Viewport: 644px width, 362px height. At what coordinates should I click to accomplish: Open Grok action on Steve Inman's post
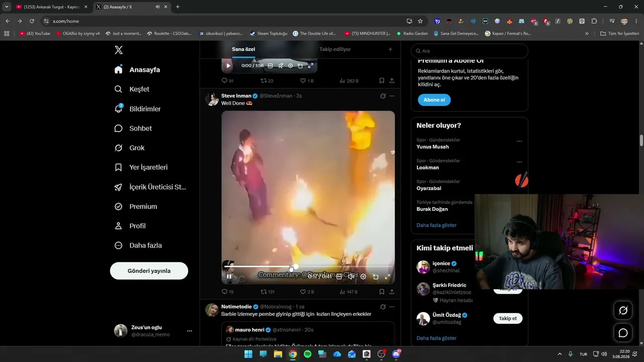pos(383,96)
